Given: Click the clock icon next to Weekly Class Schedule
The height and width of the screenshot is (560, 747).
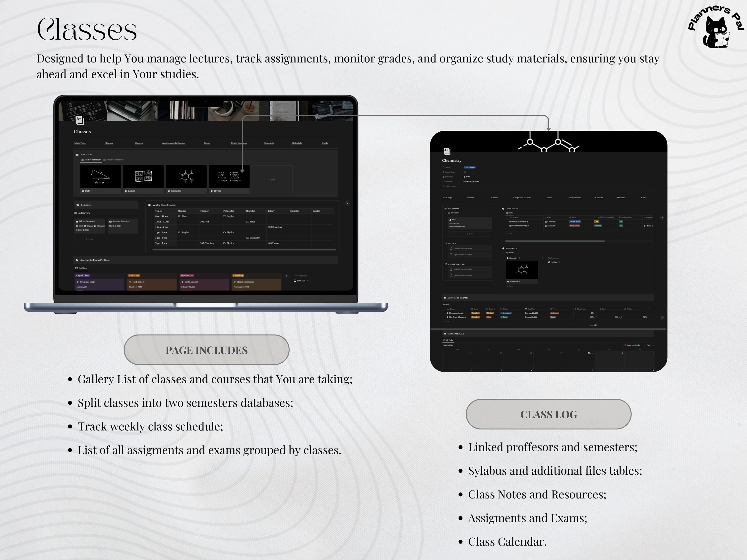Looking at the screenshot, I should [149, 205].
